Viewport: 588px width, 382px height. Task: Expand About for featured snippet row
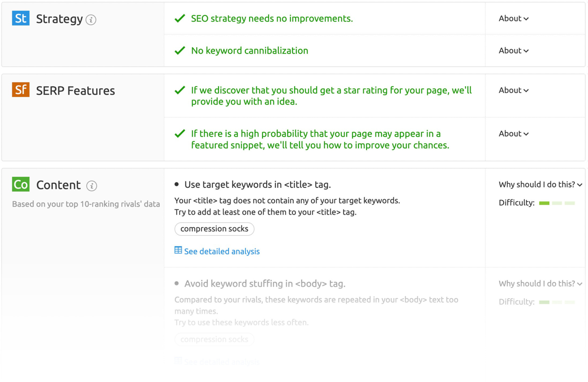(513, 134)
